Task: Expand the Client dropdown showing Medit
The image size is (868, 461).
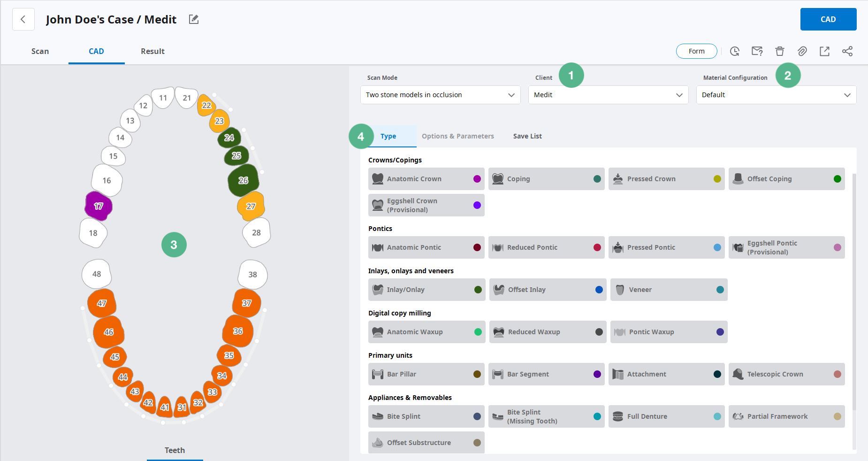Action: point(608,95)
